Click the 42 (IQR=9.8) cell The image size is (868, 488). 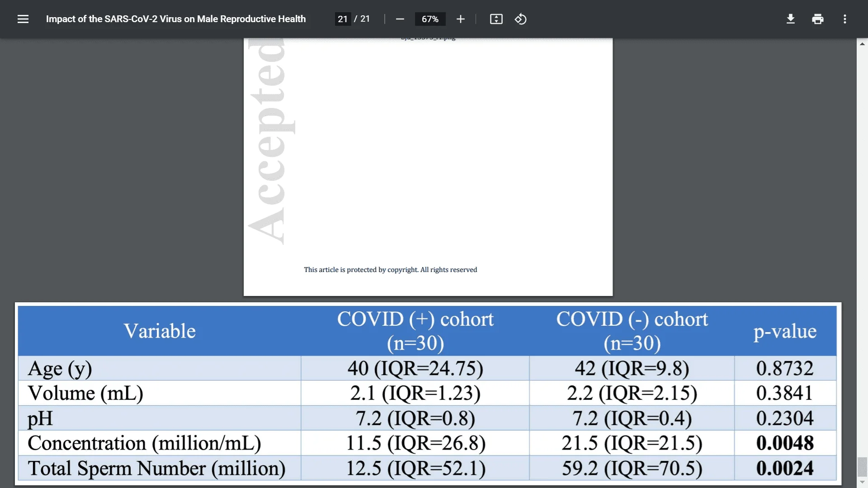coord(632,368)
